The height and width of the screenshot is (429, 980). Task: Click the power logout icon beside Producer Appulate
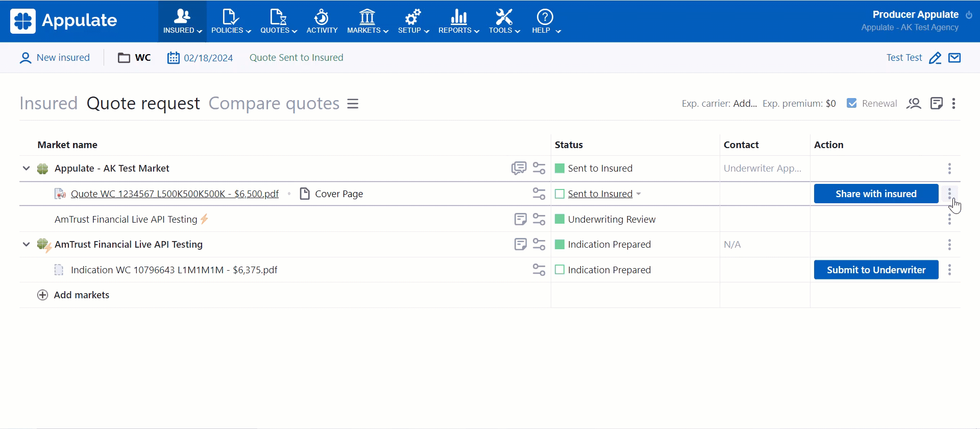(x=969, y=15)
